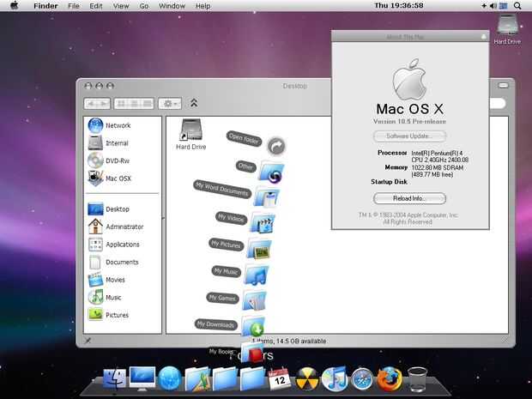
Task: Open Safari compass from the dock
Action: (362, 378)
